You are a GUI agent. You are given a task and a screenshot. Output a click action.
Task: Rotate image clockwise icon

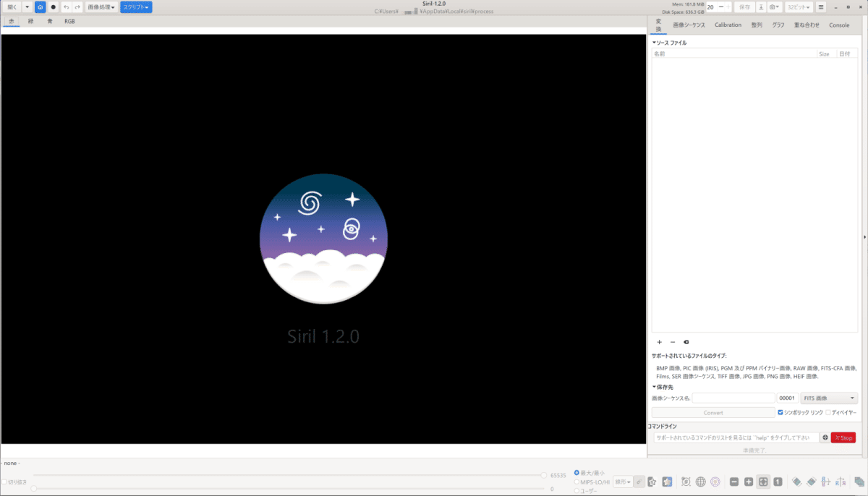pyautogui.click(x=812, y=482)
